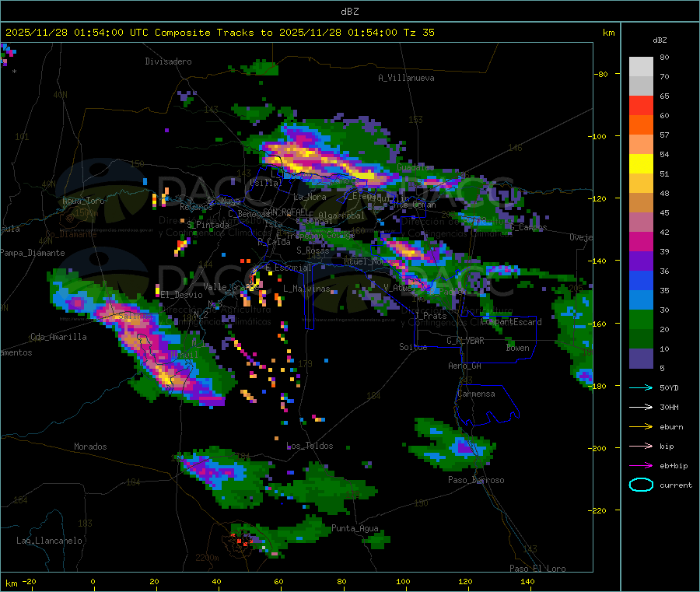The image size is (700, 592).
Task: Click the blue 35-36 dBZ color swatch
Action: click(x=641, y=280)
